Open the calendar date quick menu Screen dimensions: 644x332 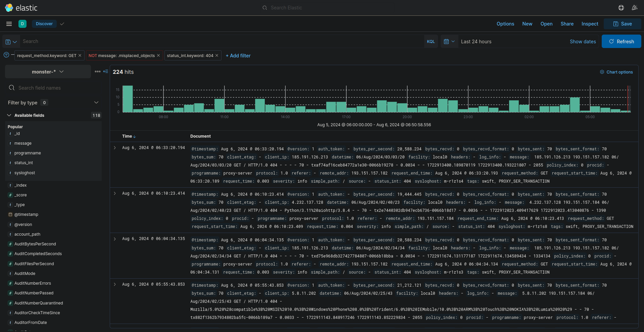coord(449,42)
